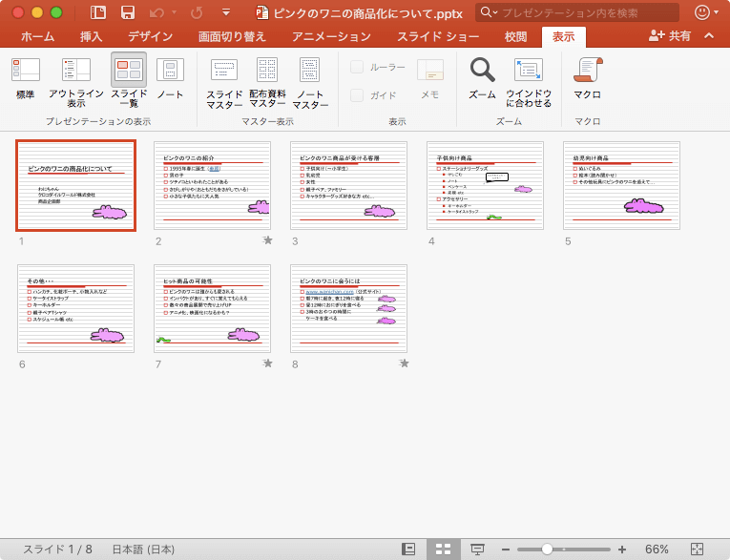Screen dimensions: 730x560
Task: Click fit slide to window status icon
Action: 697,549
